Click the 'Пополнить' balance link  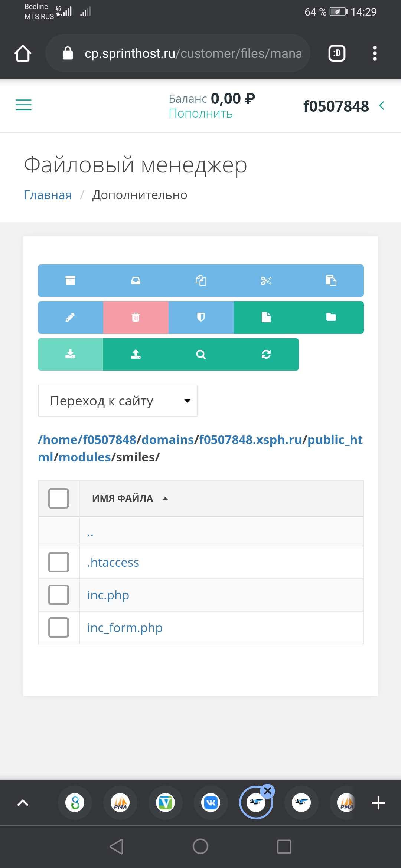pyautogui.click(x=200, y=114)
